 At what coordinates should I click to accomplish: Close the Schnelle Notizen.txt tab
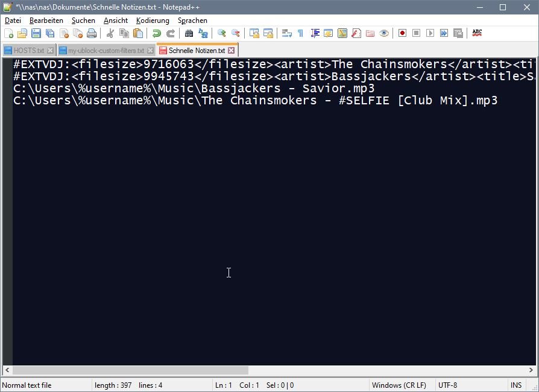click(x=232, y=51)
